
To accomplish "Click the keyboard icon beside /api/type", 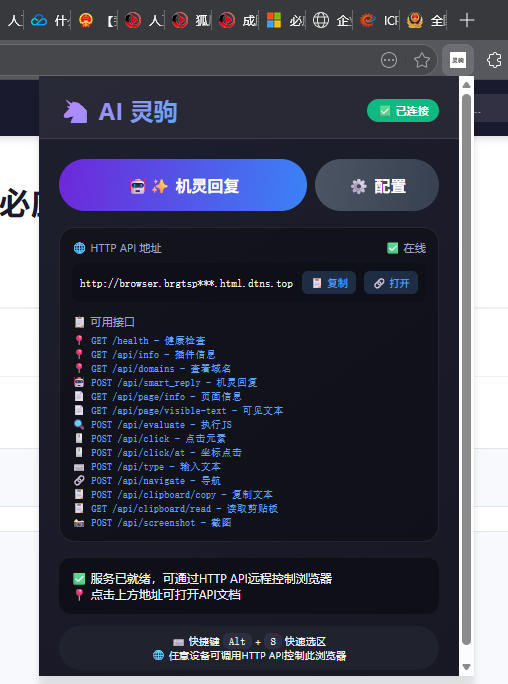I will [x=79, y=467].
